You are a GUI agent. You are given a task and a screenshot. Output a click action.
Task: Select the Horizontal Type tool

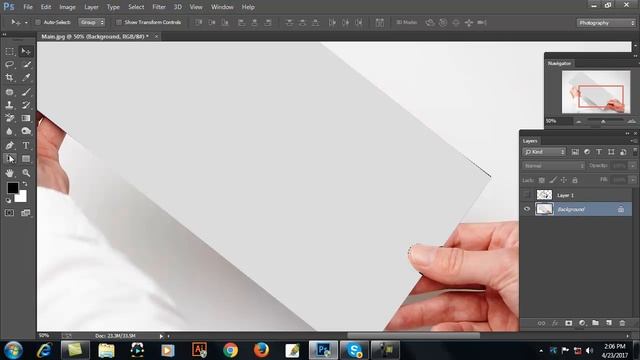[x=26, y=145]
